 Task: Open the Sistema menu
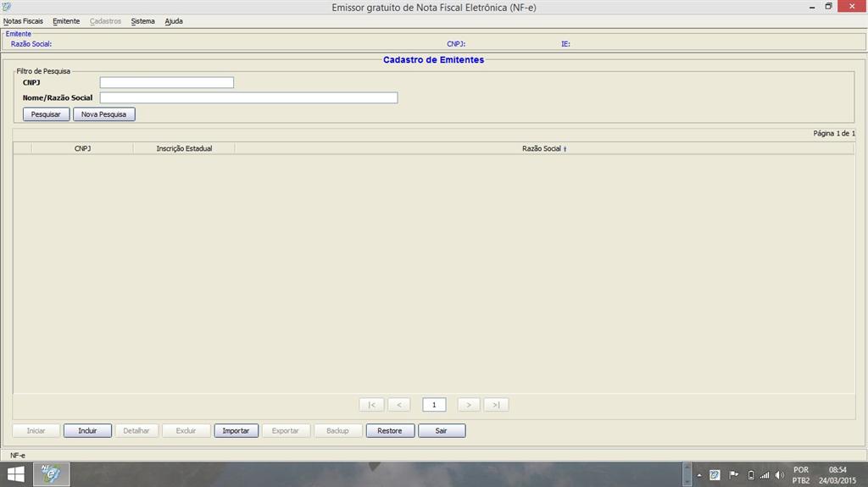point(142,21)
